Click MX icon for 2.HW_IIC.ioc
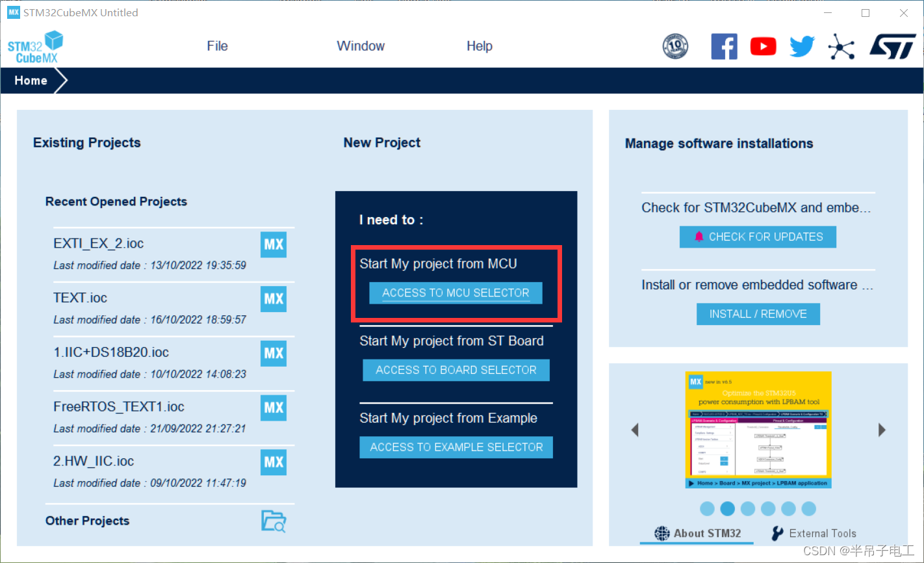The image size is (924, 563). [274, 462]
